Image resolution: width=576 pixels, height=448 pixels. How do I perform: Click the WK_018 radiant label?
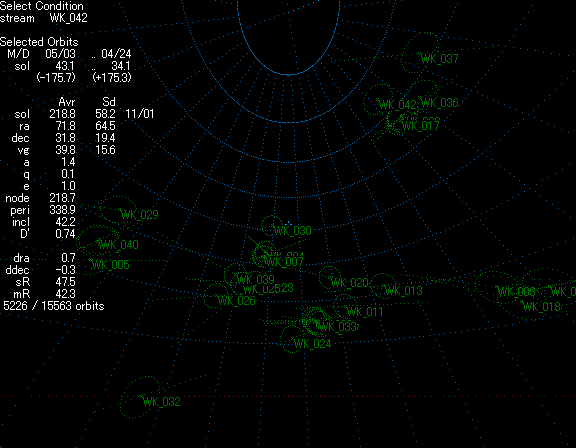[541, 307]
